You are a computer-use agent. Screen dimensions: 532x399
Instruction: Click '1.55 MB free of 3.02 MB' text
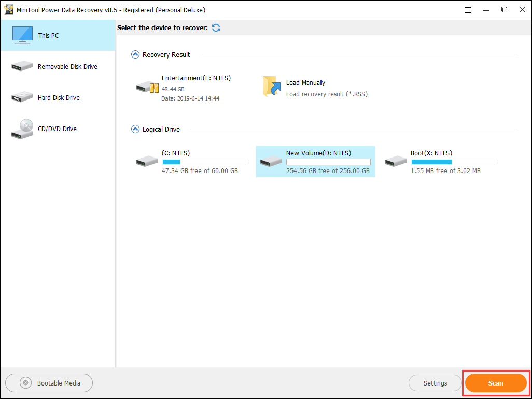445,171
